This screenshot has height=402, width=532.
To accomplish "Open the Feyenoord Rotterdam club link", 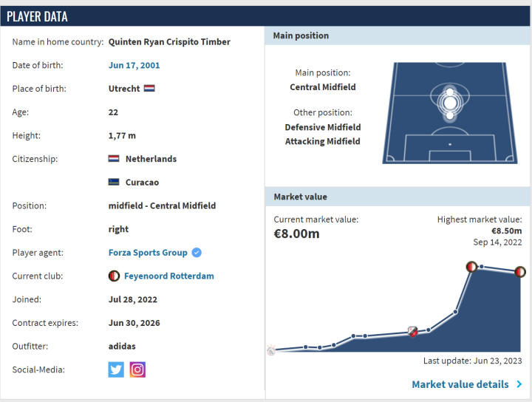I will pyautogui.click(x=168, y=276).
